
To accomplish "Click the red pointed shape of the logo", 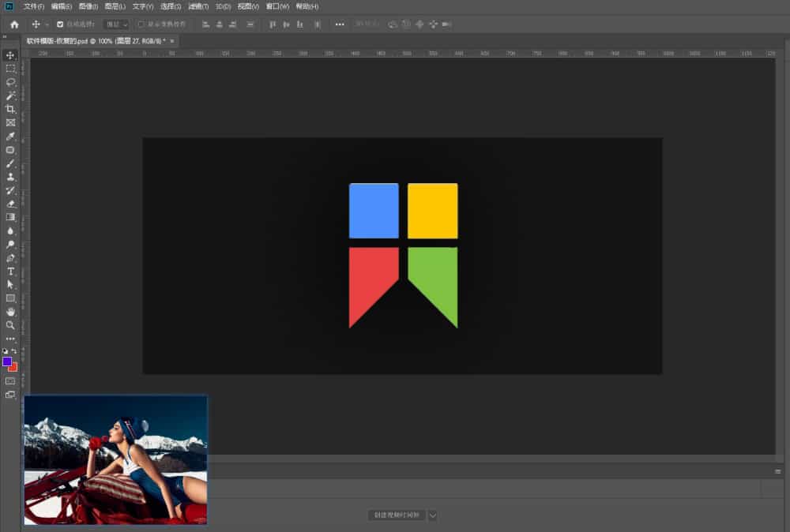I will [x=371, y=282].
